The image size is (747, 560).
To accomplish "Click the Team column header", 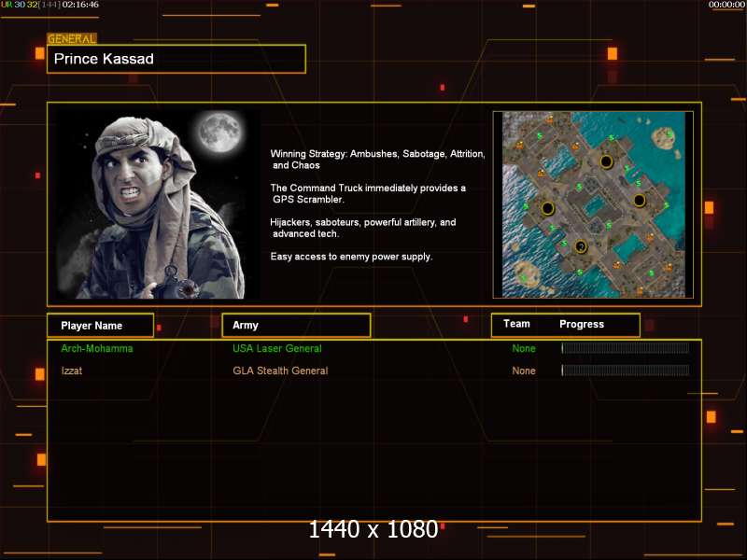I will 516,324.
